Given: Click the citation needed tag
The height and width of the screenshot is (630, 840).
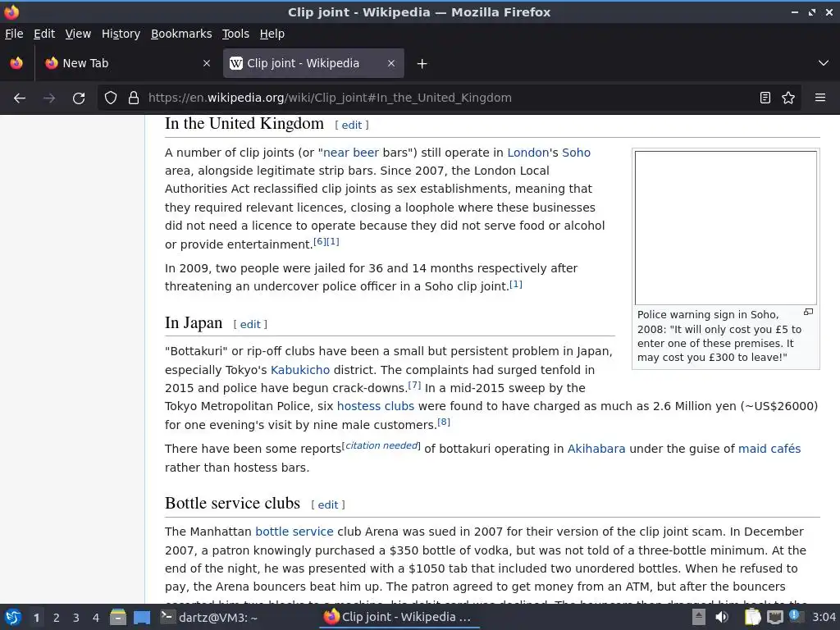Looking at the screenshot, I should [381, 445].
